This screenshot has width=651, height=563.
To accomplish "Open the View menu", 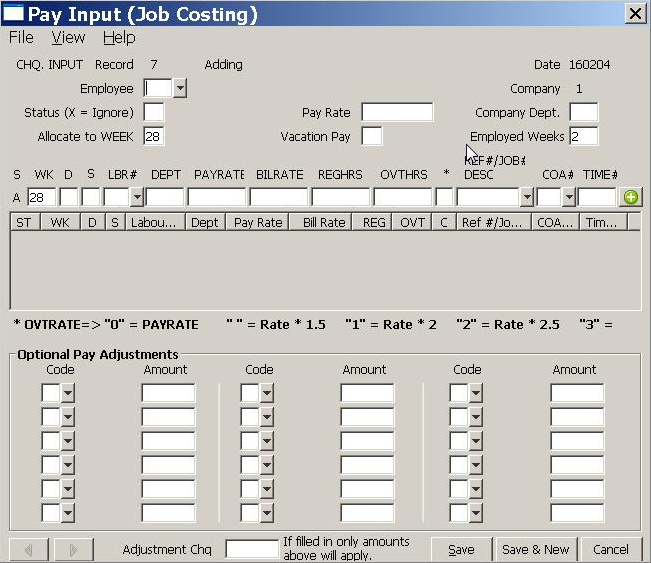I will (68, 37).
